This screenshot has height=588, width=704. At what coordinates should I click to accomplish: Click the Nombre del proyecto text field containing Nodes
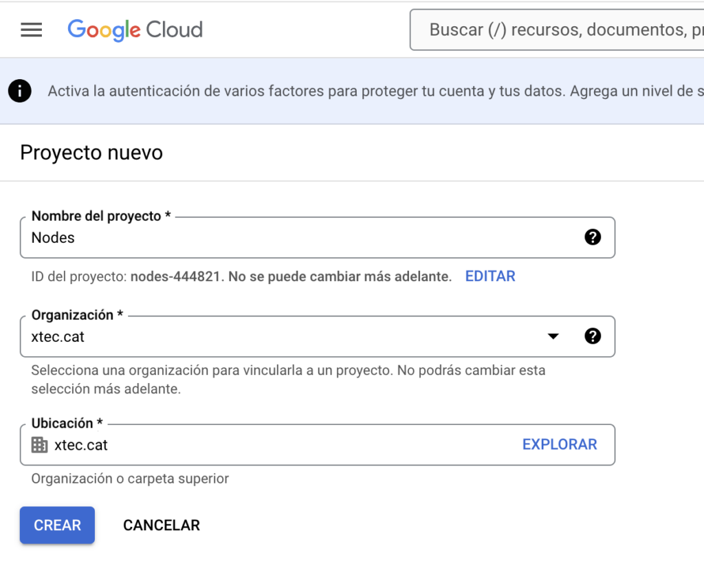(x=302, y=238)
